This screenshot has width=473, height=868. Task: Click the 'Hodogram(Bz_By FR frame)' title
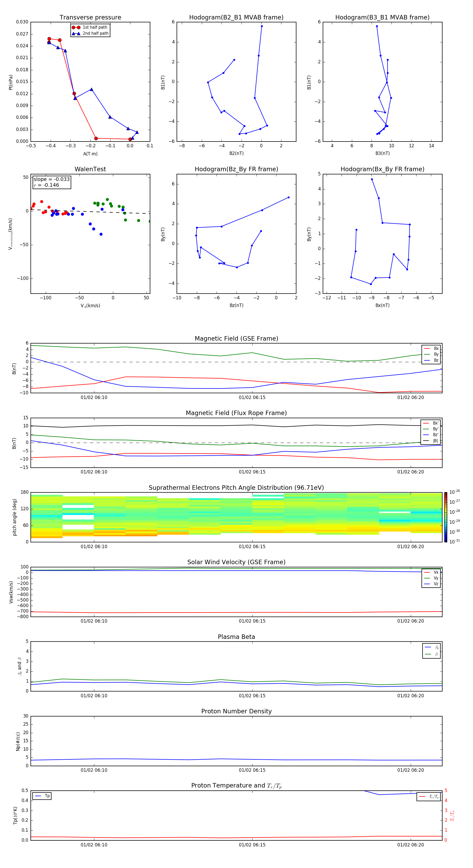point(236,169)
